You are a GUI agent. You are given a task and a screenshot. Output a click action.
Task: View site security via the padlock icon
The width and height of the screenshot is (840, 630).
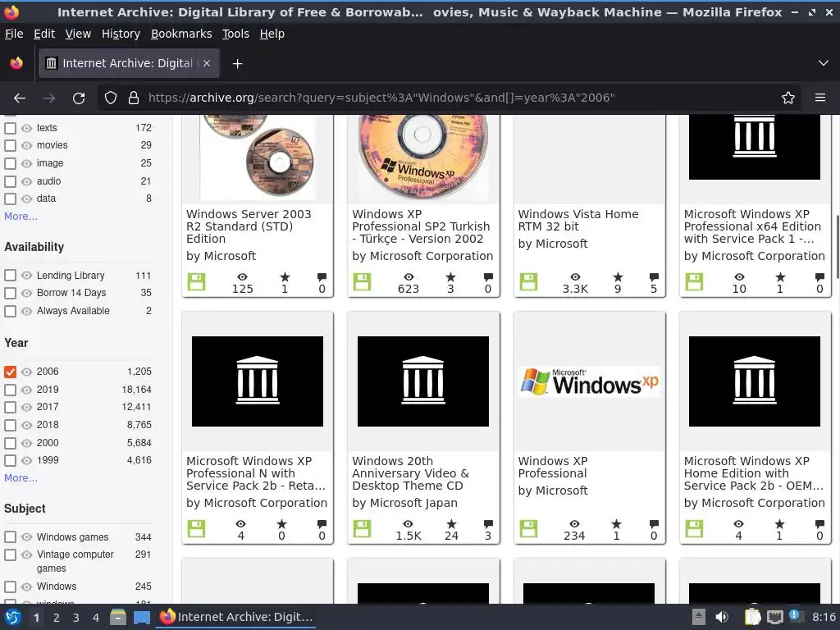(134, 98)
